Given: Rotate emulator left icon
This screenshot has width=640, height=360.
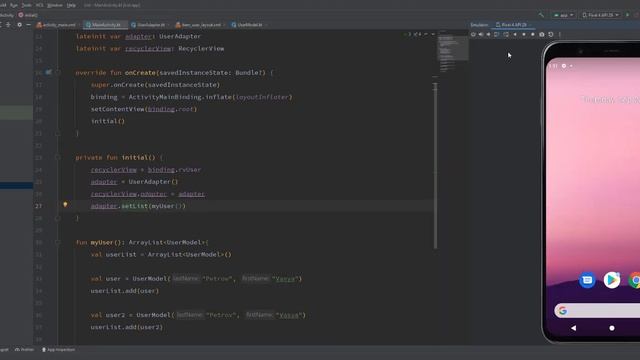Looking at the screenshot, I should pyautogui.click(x=497, y=35).
